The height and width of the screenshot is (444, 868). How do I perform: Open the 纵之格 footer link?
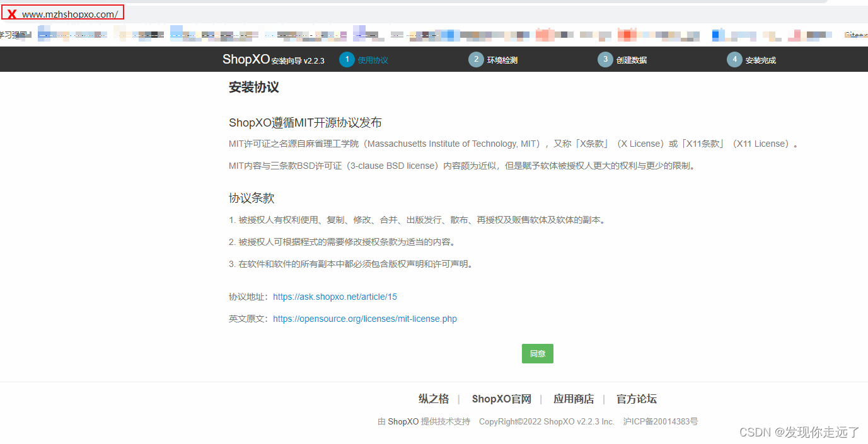[x=434, y=399]
